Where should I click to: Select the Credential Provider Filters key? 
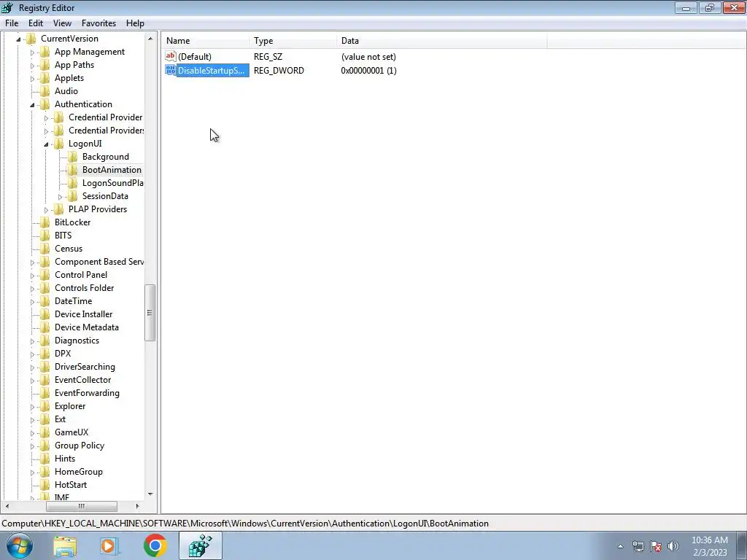pos(106,131)
